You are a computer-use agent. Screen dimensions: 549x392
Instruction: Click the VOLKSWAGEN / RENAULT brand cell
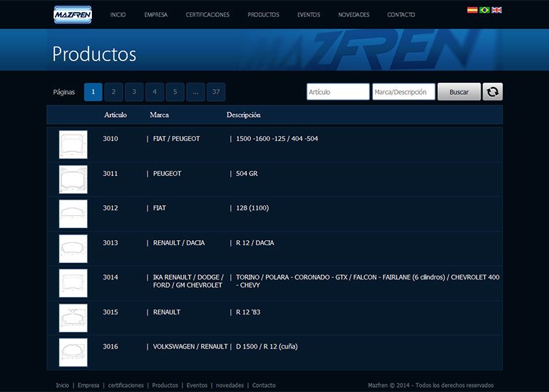coord(190,346)
